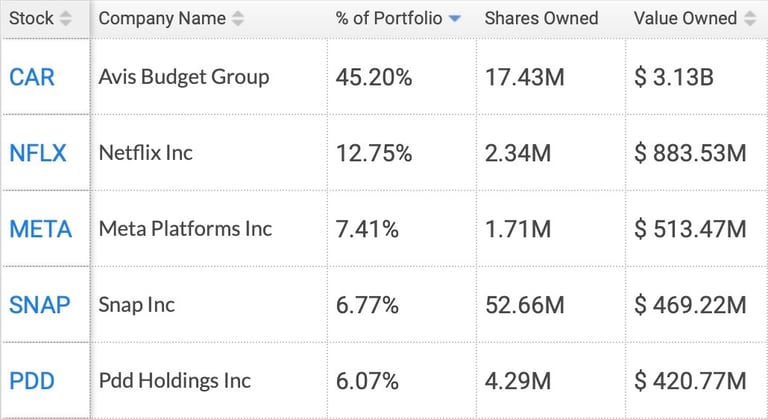Go to the PDD stock link
This screenshot has width=768, height=419.
click(x=32, y=381)
